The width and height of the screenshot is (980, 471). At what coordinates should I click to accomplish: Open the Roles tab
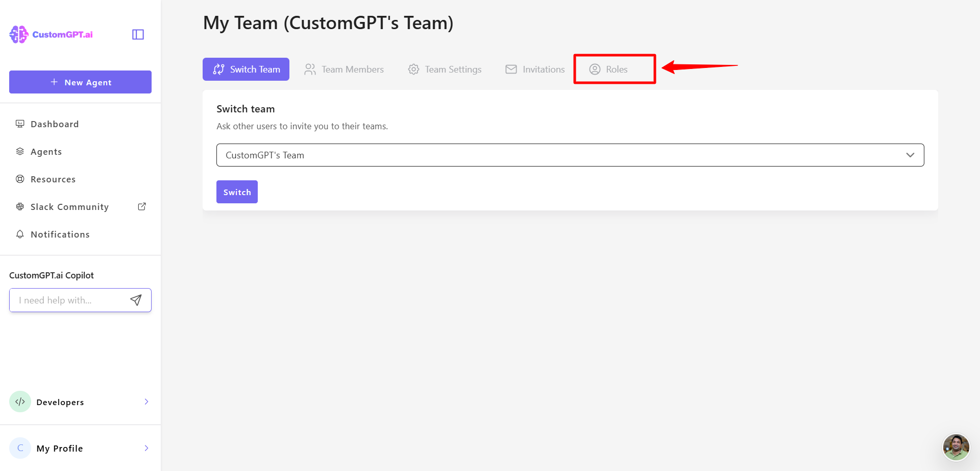tap(609, 69)
